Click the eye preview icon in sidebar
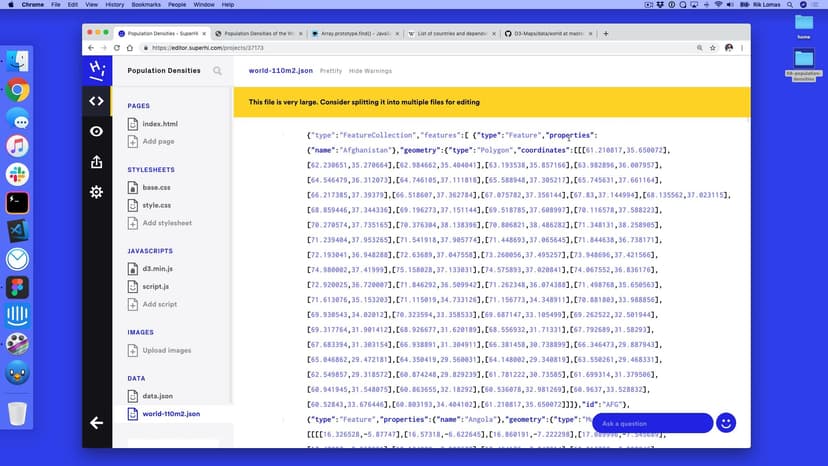Viewport: 828px width, 466px height. [x=96, y=131]
